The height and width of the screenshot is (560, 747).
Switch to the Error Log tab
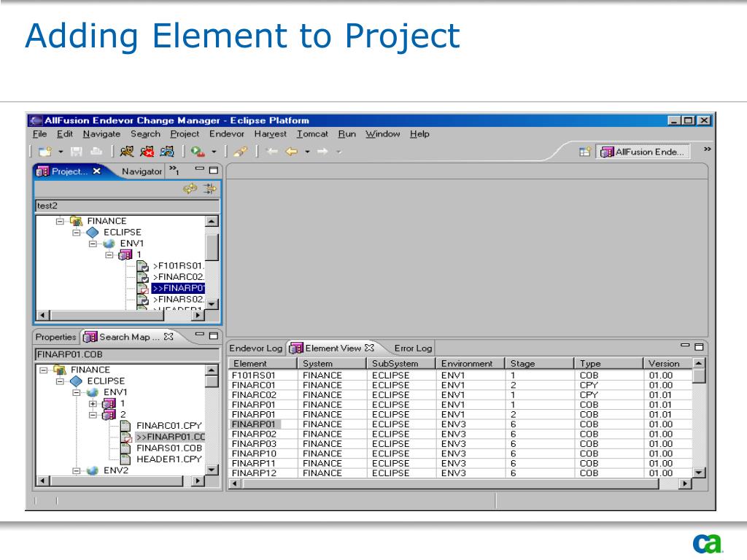(x=413, y=348)
